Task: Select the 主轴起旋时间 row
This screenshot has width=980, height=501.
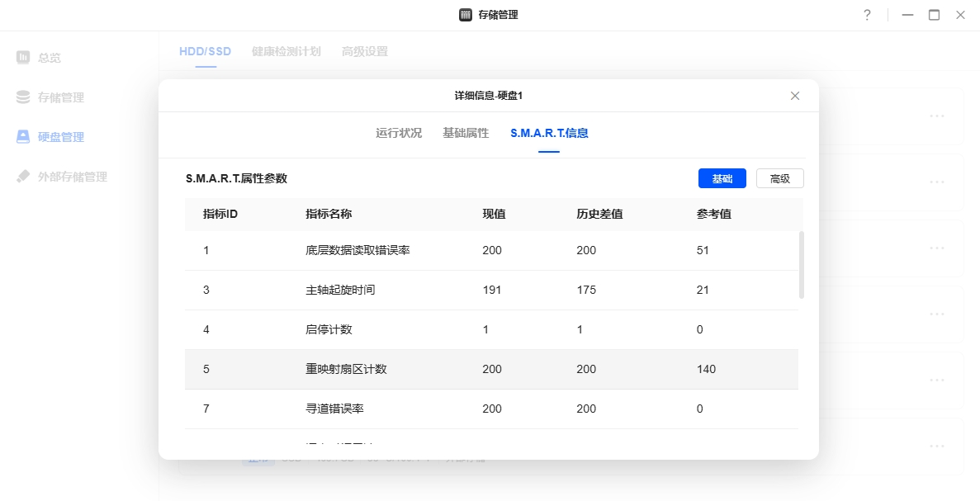Action: coord(491,290)
